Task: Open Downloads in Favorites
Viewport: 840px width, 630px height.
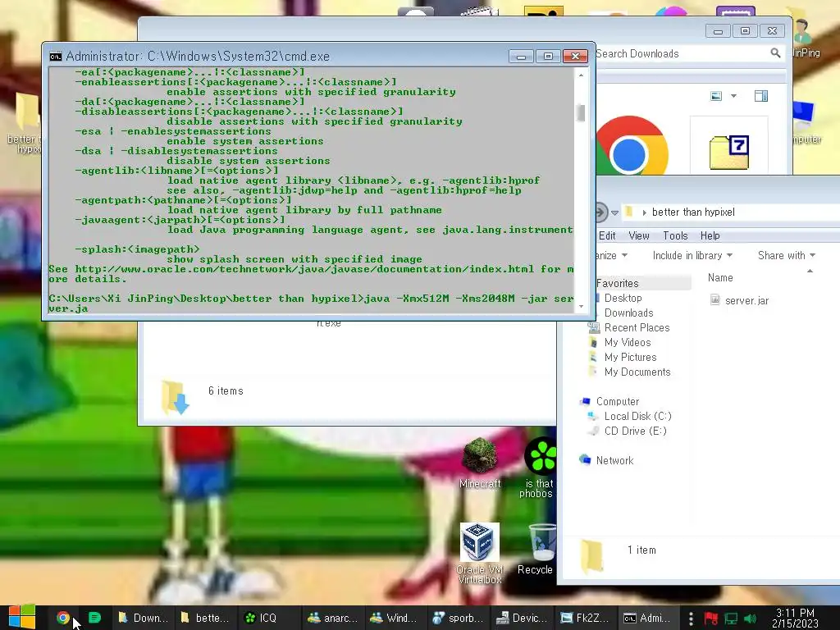Action: click(x=628, y=313)
